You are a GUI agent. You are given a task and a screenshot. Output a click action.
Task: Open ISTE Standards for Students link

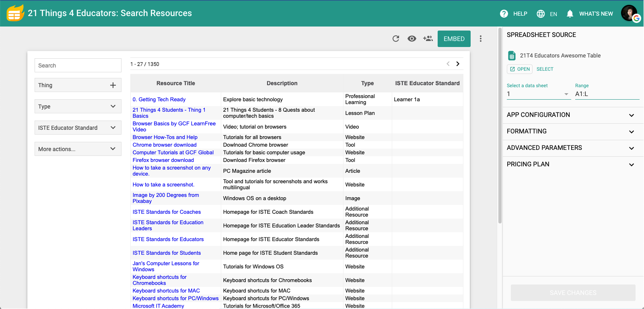[167, 253]
